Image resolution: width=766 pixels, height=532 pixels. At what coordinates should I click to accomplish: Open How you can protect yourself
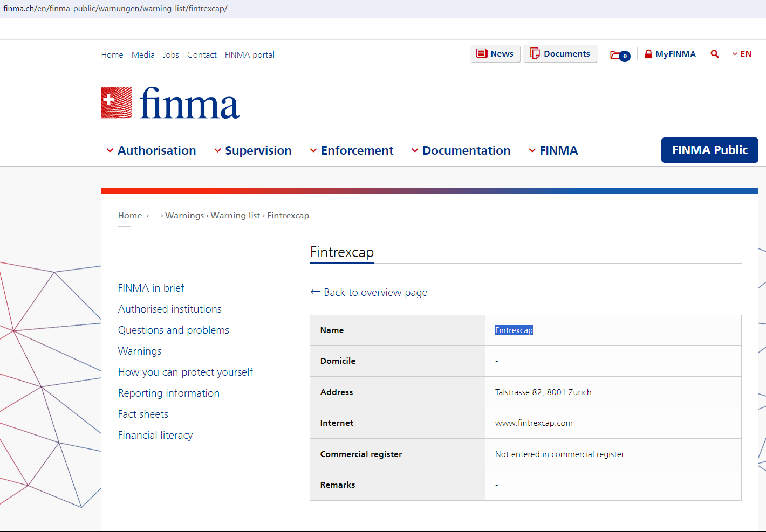tap(186, 372)
